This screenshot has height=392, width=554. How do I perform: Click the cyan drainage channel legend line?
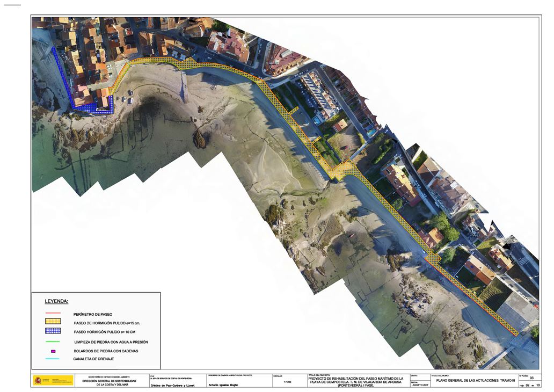click(x=53, y=359)
